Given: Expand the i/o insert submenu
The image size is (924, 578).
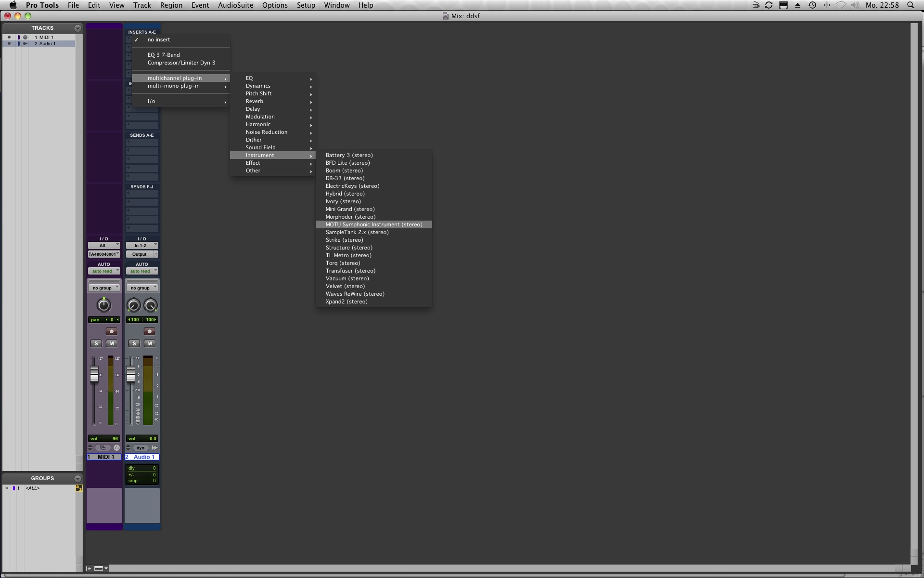Looking at the screenshot, I should click(x=181, y=101).
